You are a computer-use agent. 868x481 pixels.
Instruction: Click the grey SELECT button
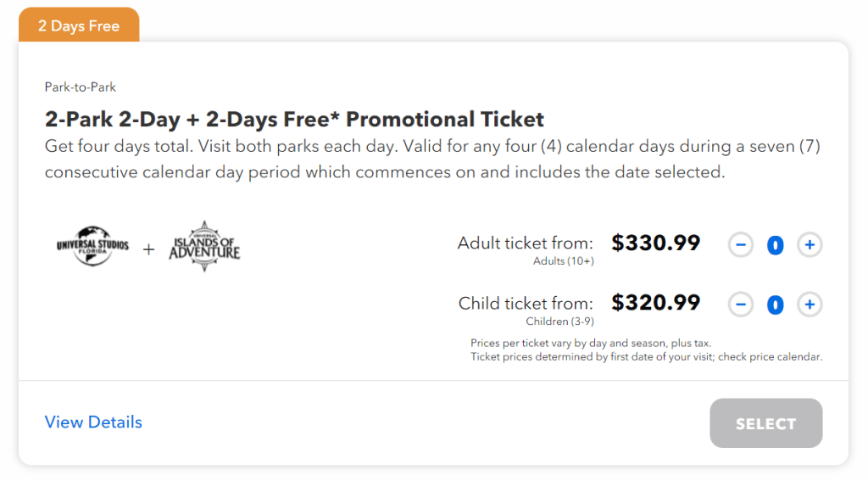click(x=765, y=423)
